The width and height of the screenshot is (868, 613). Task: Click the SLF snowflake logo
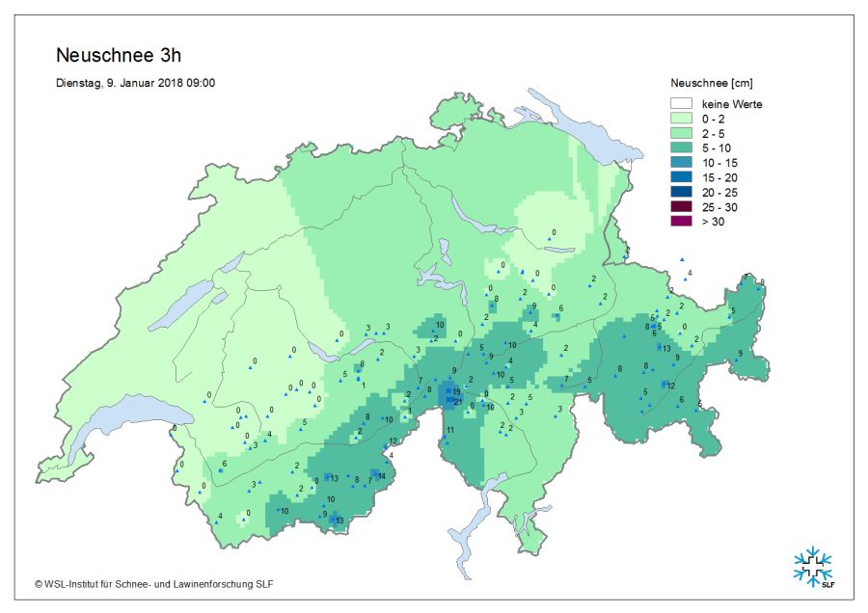click(x=812, y=567)
